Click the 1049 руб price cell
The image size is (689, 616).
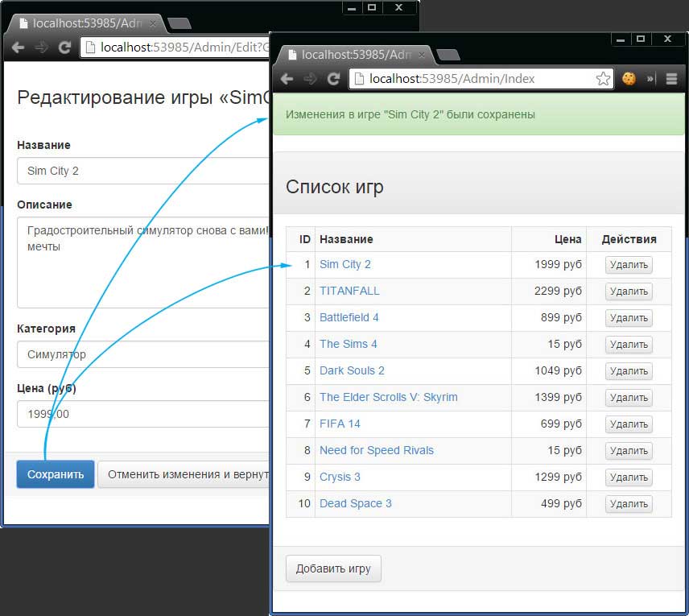[x=549, y=370]
